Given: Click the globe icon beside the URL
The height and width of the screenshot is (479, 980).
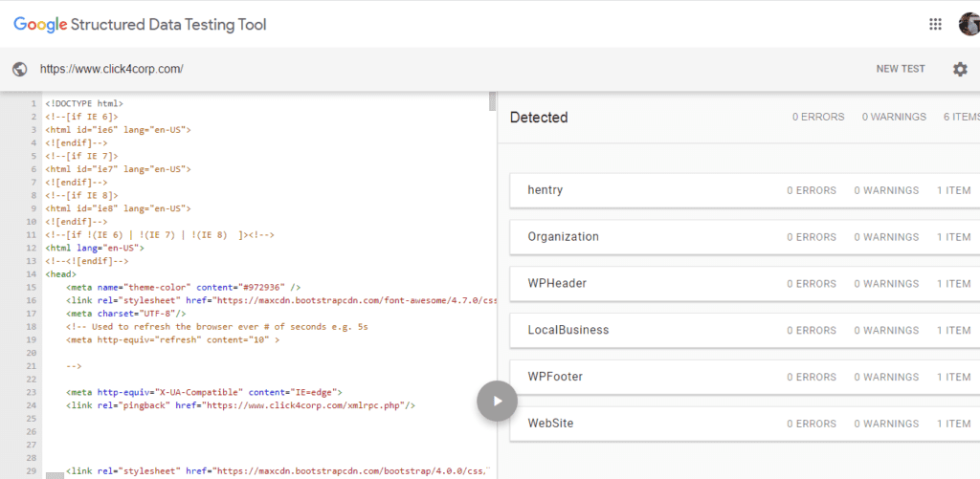Looking at the screenshot, I should tap(20, 70).
